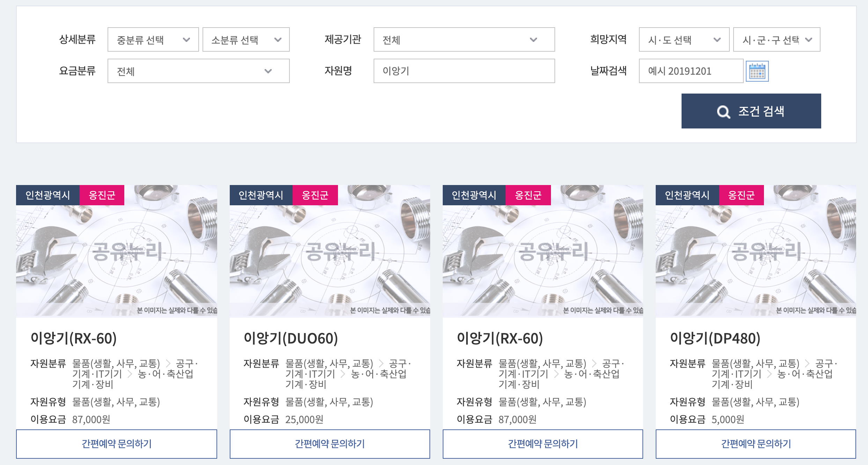This screenshot has width=868, height=465.
Task: Expand the 중분류 선택 dropdown
Action: click(153, 39)
